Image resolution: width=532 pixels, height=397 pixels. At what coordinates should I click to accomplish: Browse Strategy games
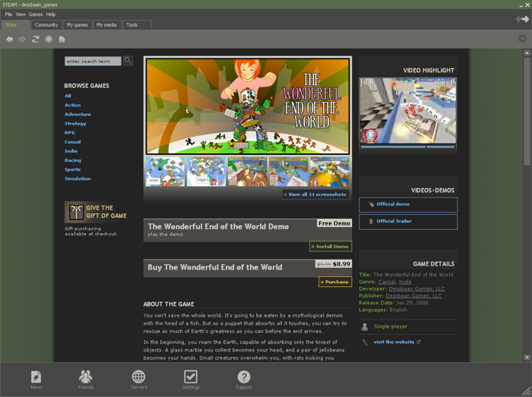click(75, 123)
